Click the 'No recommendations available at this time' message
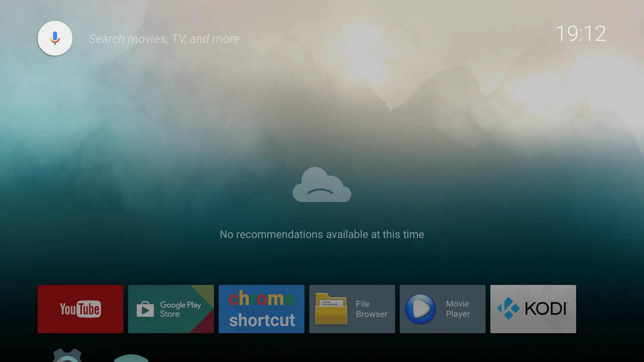 (322, 234)
